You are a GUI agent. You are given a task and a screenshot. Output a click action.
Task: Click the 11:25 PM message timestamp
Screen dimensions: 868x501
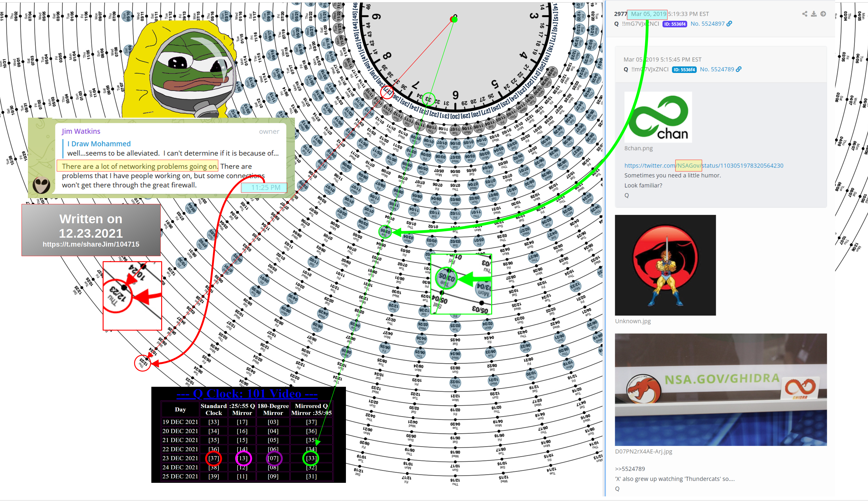[266, 187]
